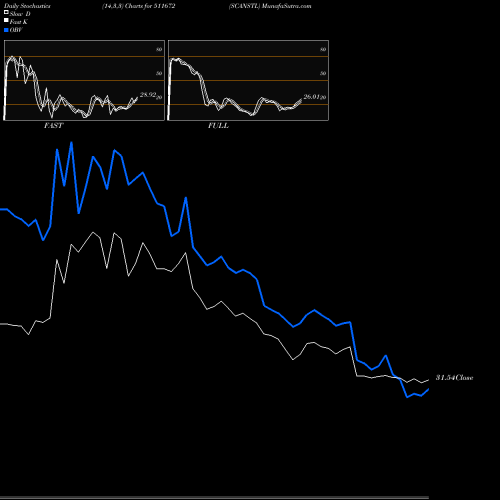Click the 80 level label in the FULL chart
Image resolution: width=500 pixels, height=500 pixels.
323,49
